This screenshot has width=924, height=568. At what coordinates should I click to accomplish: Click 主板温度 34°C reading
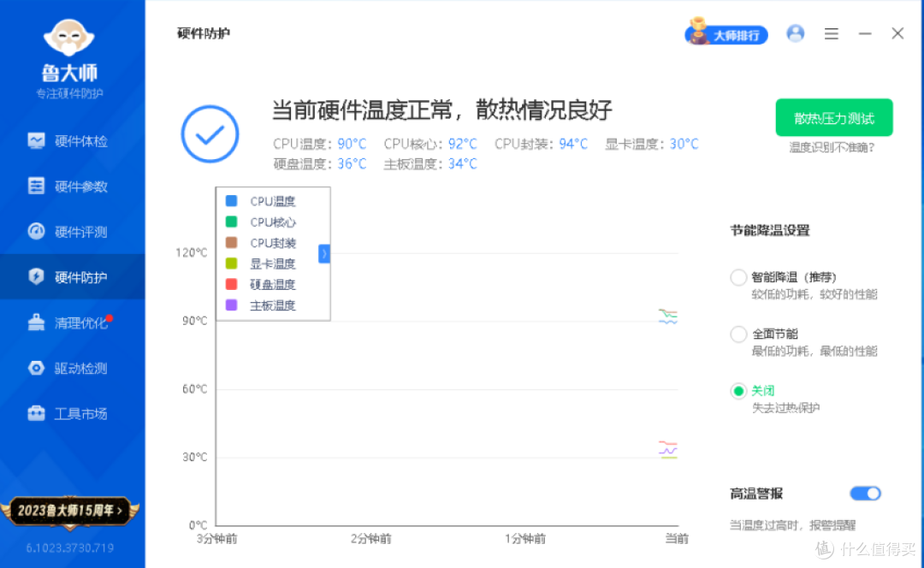pos(430,163)
